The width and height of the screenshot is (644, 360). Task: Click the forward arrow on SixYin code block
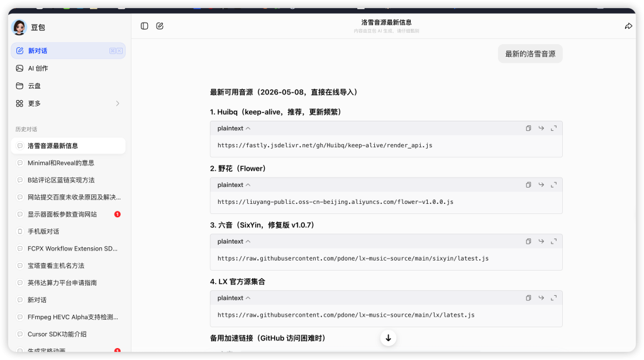point(541,241)
